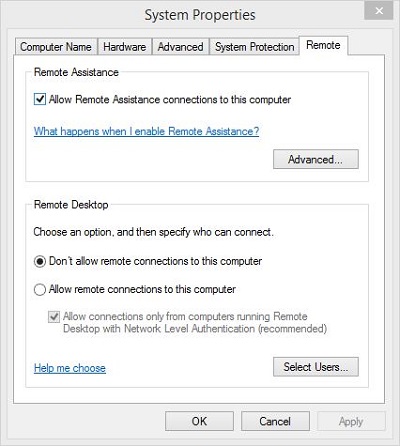Open the Help me choose link

click(70, 368)
